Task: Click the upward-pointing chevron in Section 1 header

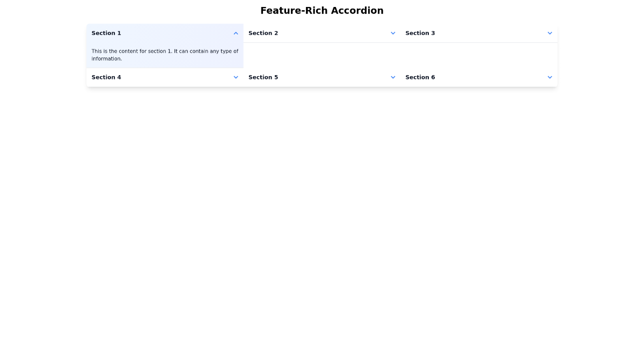Action: coord(236,33)
